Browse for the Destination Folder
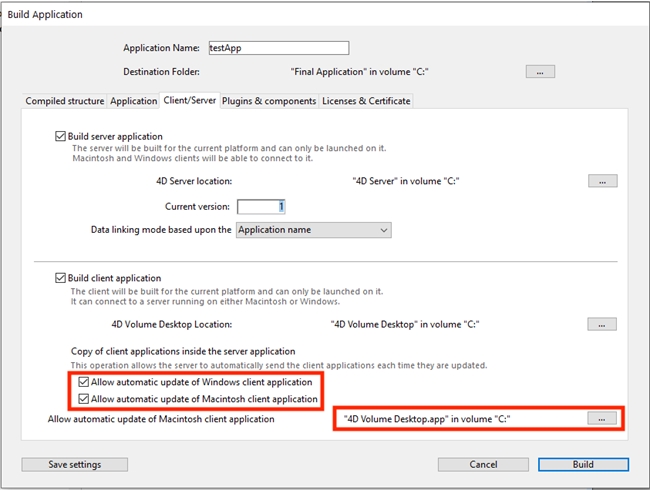The image size is (650, 490). pos(539,72)
